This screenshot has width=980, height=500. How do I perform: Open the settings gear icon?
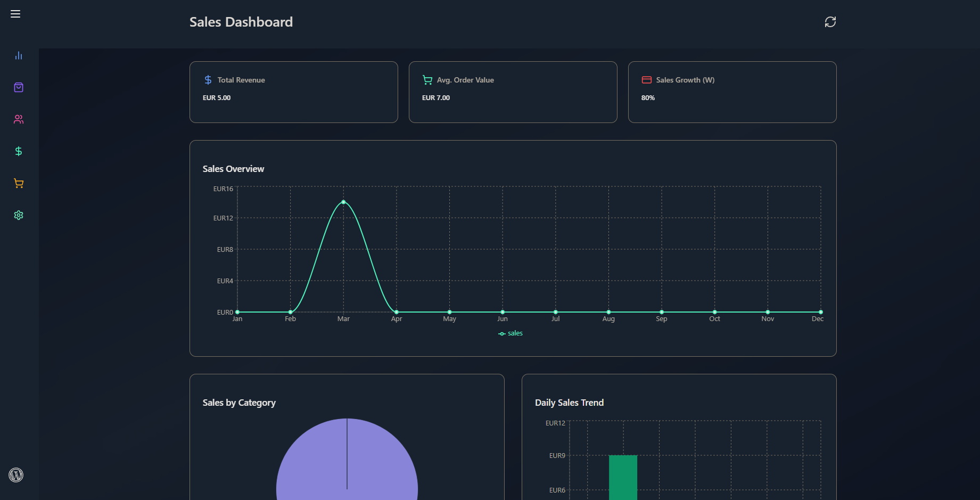[19, 215]
